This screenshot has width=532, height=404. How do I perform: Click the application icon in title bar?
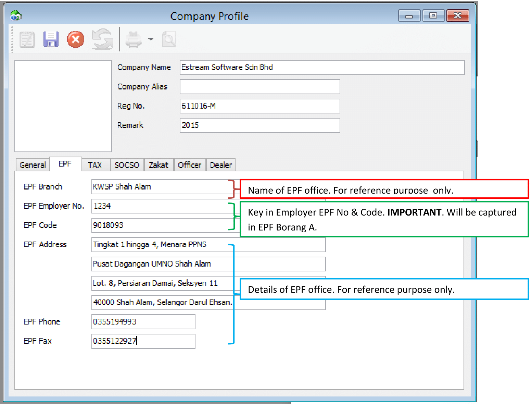(16, 16)
